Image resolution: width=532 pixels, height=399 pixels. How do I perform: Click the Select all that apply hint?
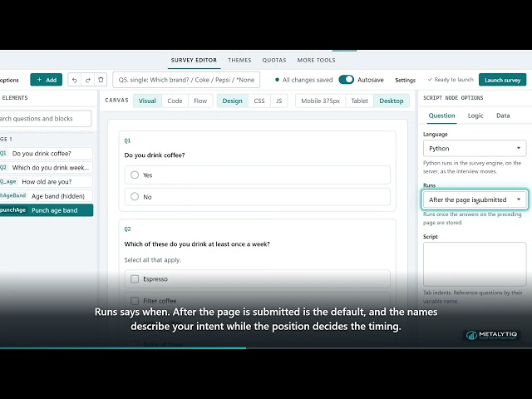152,260
